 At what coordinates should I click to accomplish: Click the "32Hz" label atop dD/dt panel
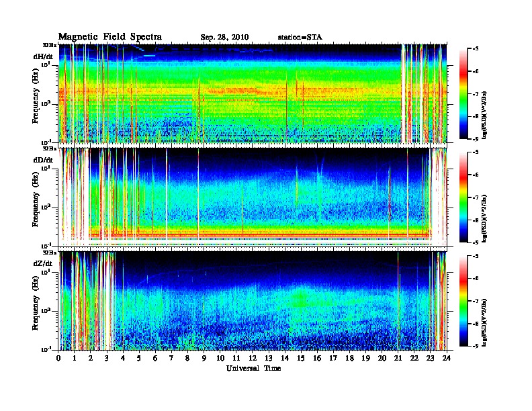click(50, 148)
